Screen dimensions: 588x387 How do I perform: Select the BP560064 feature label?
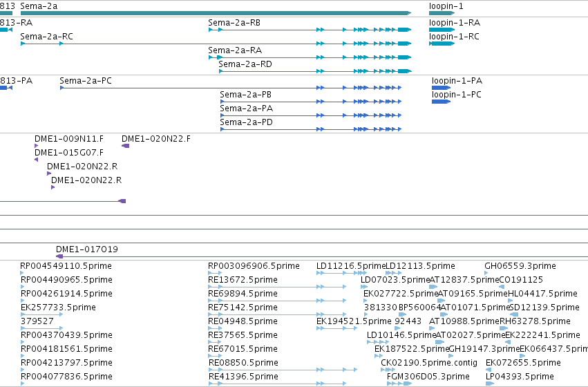coord(419,308)
